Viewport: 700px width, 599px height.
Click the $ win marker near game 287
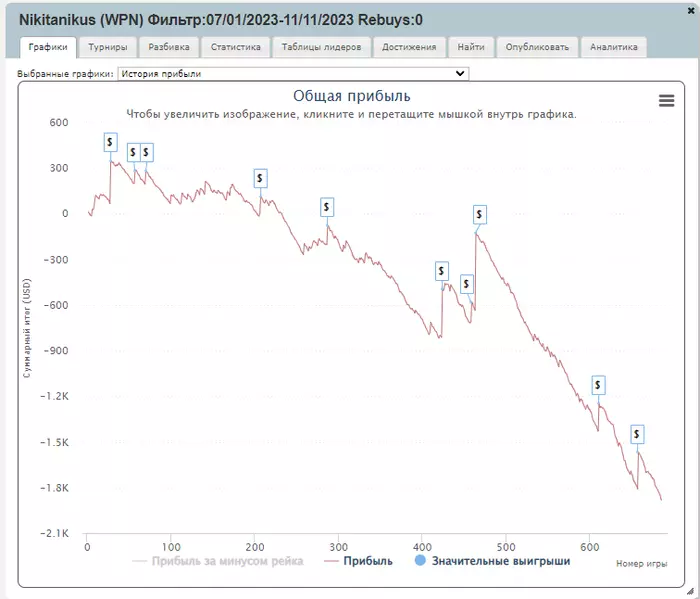[327, 207]
